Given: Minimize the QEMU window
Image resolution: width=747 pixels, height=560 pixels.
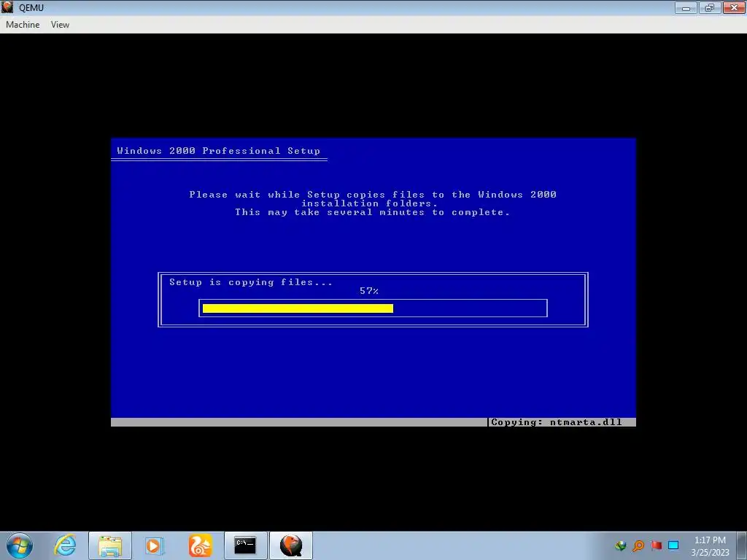Looking at the screenshot, I should 686,7.
